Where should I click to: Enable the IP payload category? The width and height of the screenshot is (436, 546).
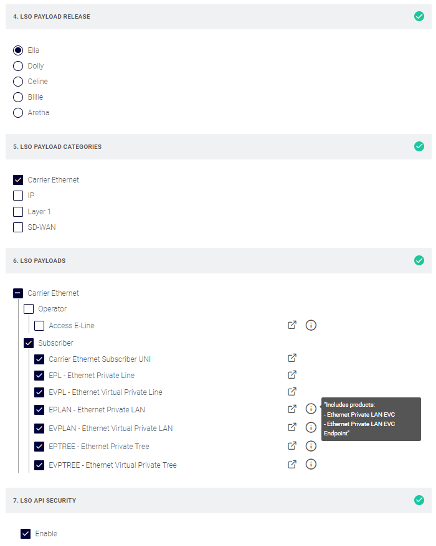(18, 196)
